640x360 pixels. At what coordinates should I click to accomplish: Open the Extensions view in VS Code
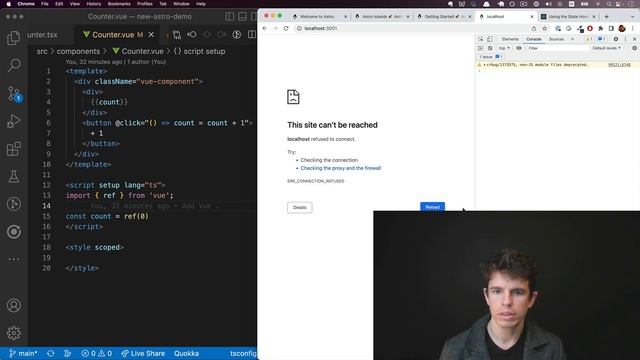(13, 149)
